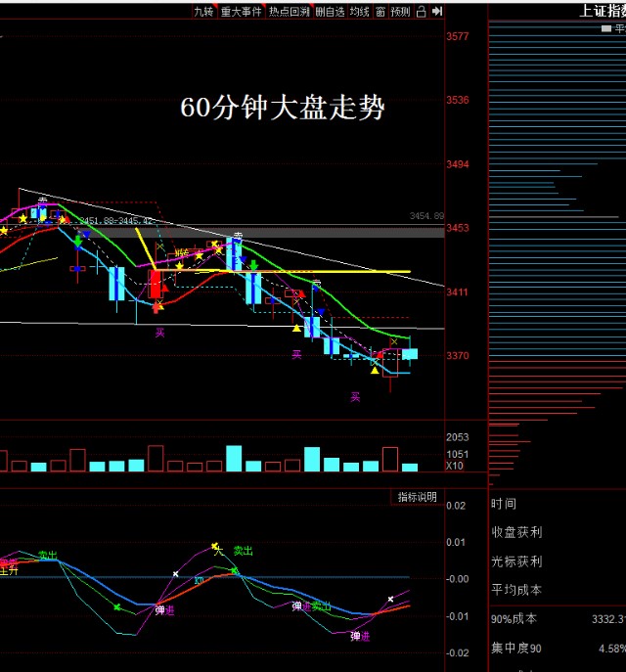Click the large red candlestick on the chart
This screenshot has width=626, height=672.
pos(156,285)
